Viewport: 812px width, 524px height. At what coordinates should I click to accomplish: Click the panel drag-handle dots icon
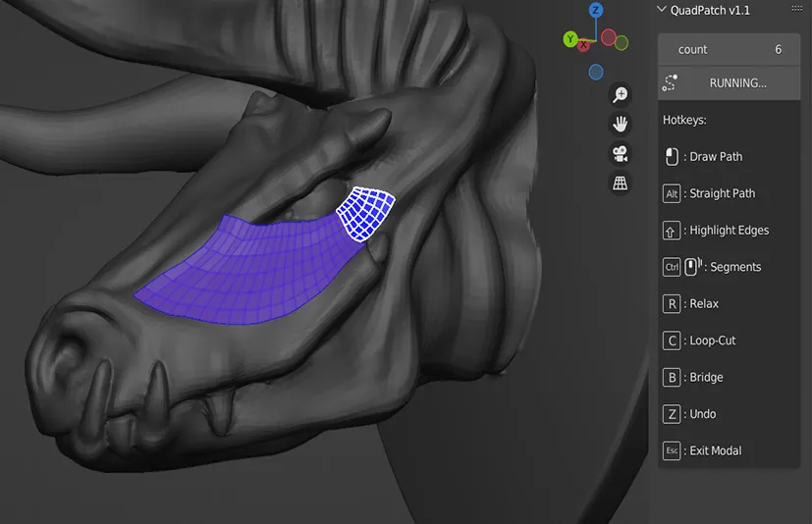pyautogui.click(x=797, y=9)
